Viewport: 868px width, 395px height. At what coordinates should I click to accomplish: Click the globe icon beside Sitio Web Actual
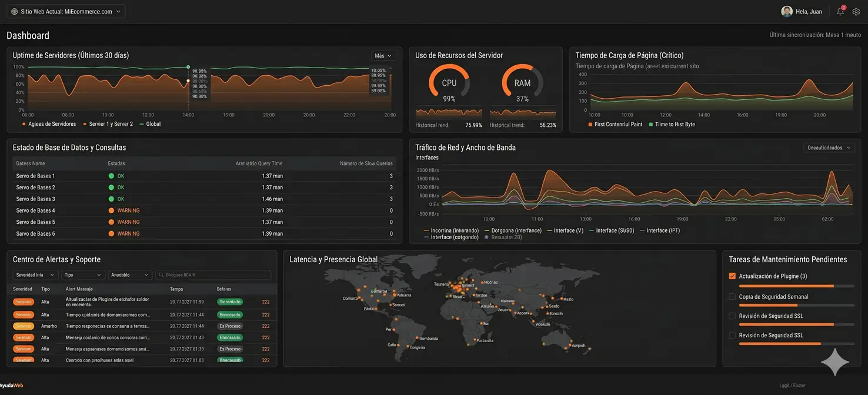click(x=14, y=11)
